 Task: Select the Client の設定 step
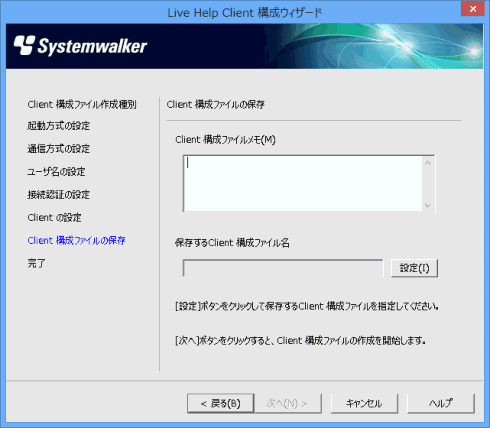tap(54, 218)
